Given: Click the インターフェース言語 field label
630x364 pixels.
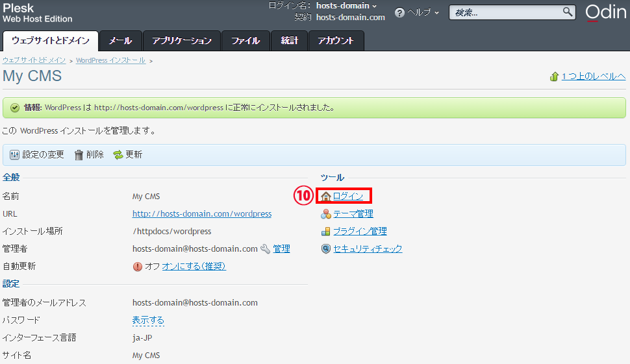Looking at the screenshot, I should [40, 338].
